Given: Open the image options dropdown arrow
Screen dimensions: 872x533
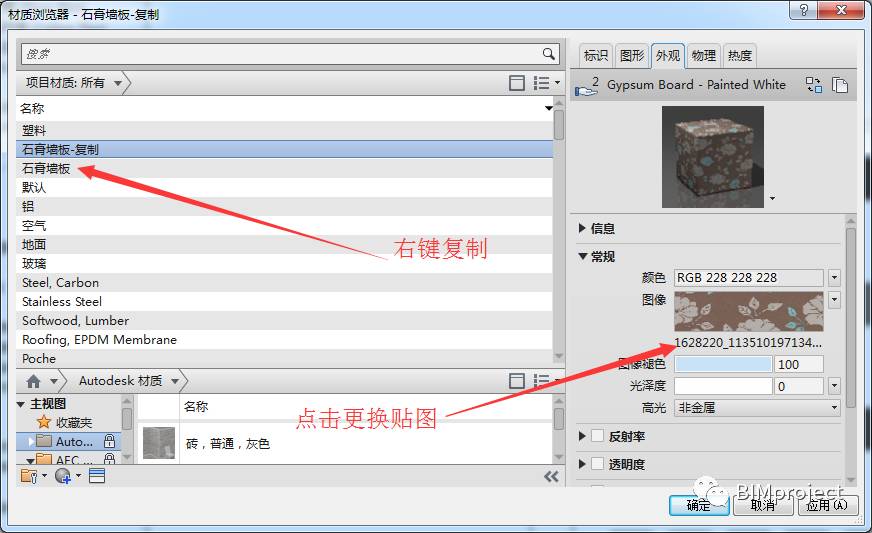Looking at the screenshot, I should pos(834,299).
